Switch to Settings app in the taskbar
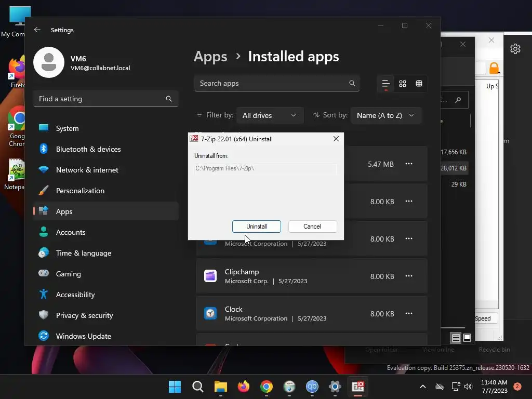Viewport: 532px width, 399px height. [x=335, y=387]
